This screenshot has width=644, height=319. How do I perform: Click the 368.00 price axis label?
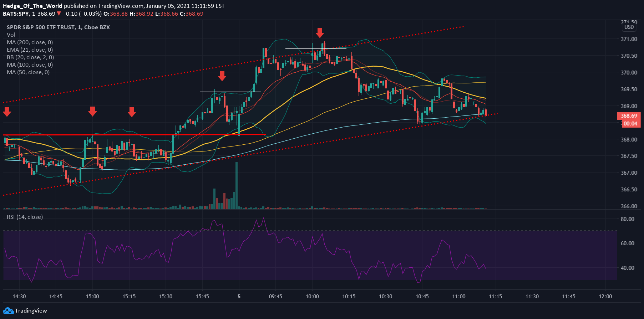coord(629,140)
